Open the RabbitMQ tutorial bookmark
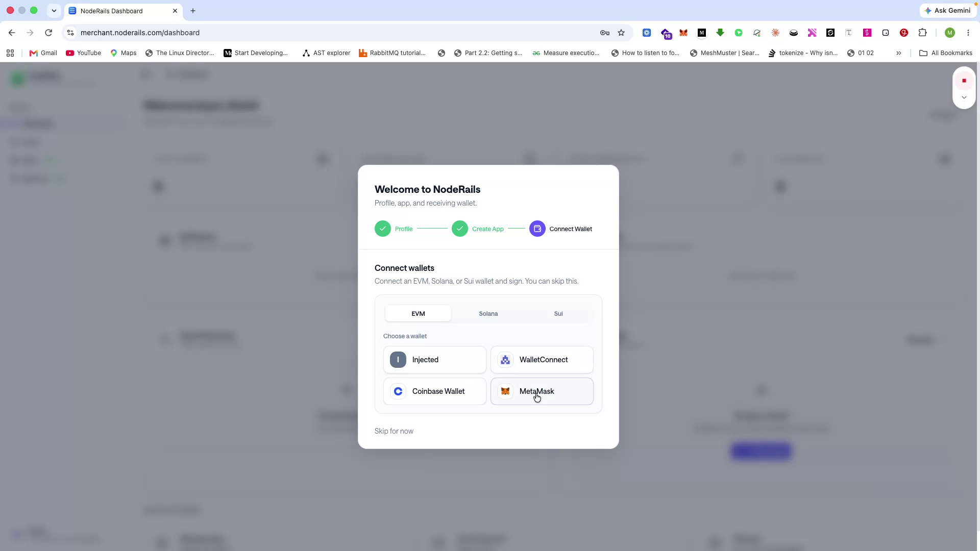Screen dimensions: 980x551 coord(392,53)
